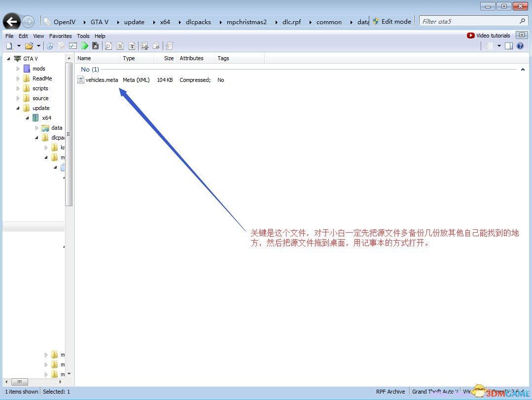Collapse the x64 tree node
This screenshot has height=400, width=532.
coord(27,118)
